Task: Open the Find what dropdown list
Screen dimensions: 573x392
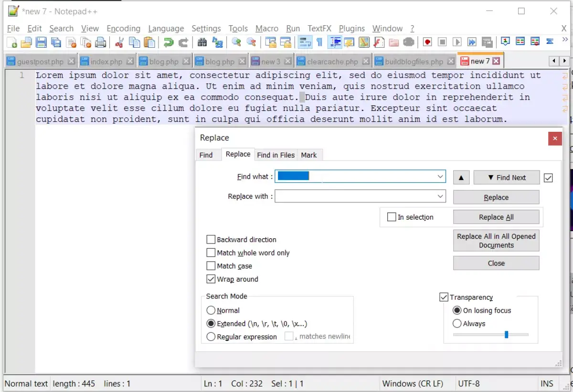Action: pyautogui.click(x=440, y=176)
